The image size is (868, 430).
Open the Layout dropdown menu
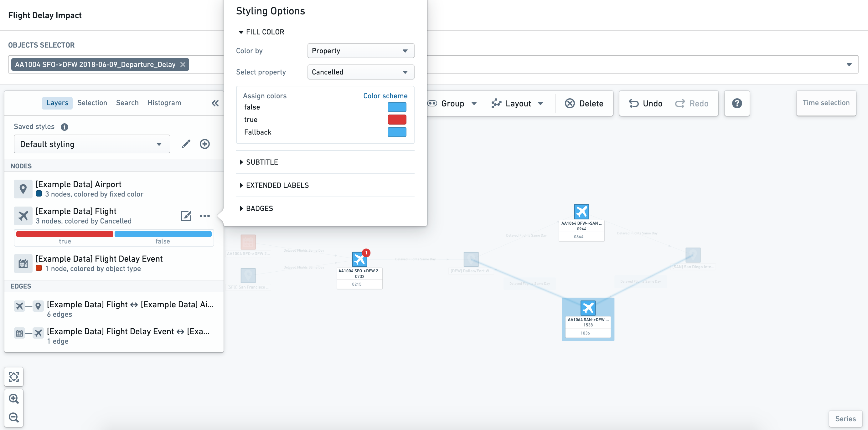[517, 103]
